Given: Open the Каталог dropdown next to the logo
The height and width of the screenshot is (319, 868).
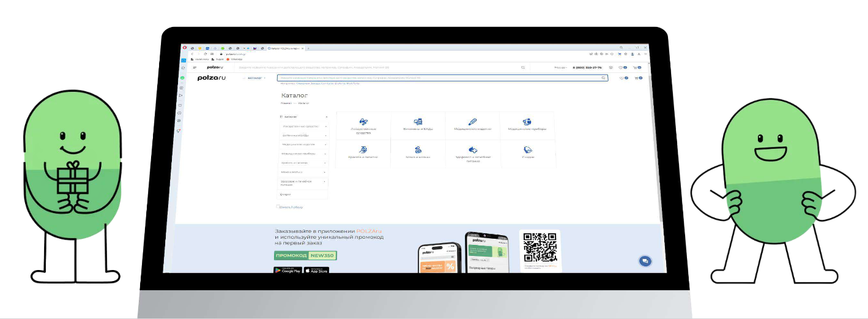Looking at the screenshot, I should pos(256,78).
